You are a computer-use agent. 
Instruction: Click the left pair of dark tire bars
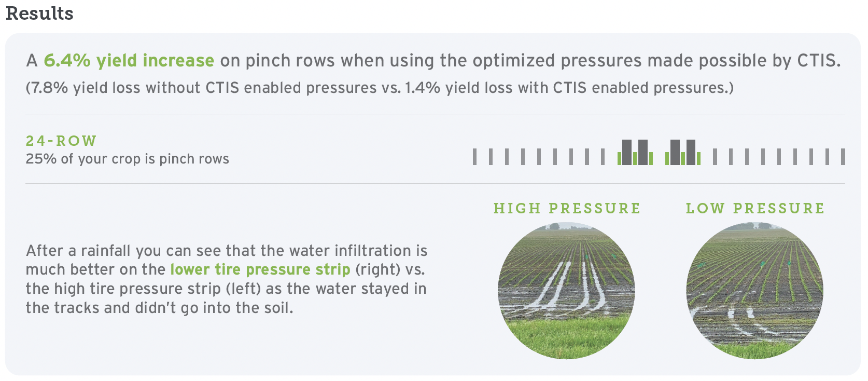point(635,152)
